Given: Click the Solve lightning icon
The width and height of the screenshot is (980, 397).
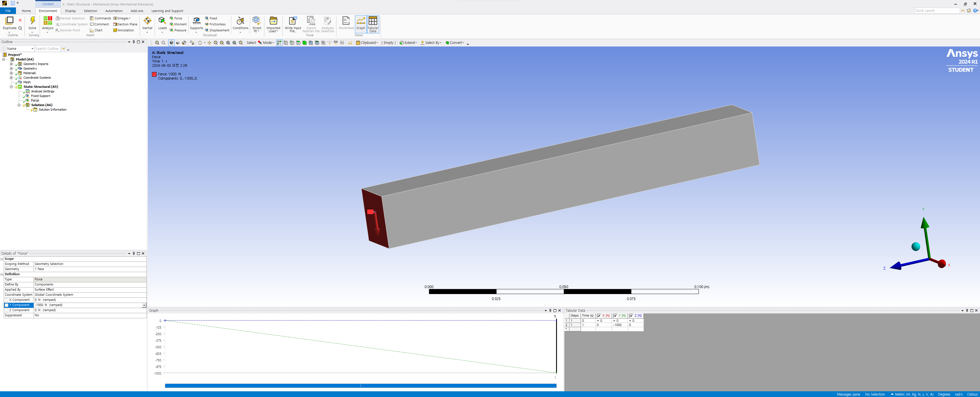Looking at the screenshot, I should (32, 21).
